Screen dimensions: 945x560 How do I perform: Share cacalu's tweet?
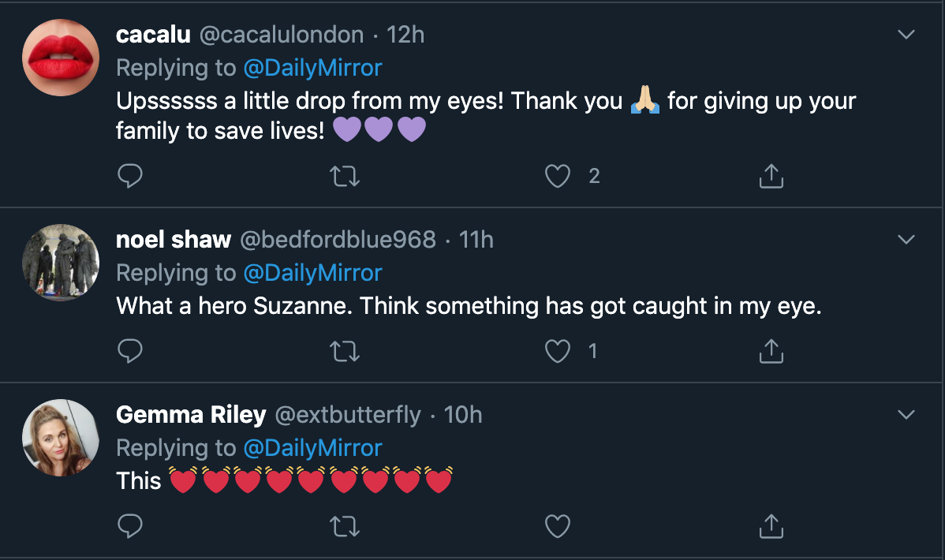point(771,177)
